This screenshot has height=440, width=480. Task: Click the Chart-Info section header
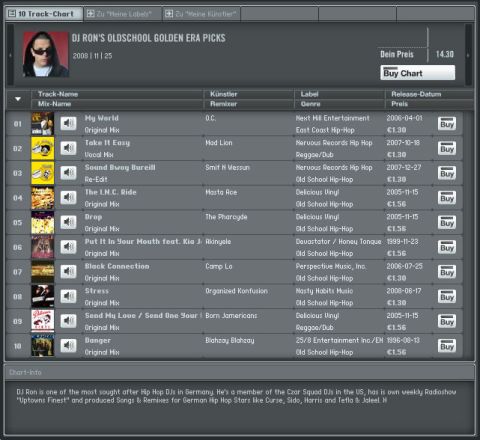[239, 372]
